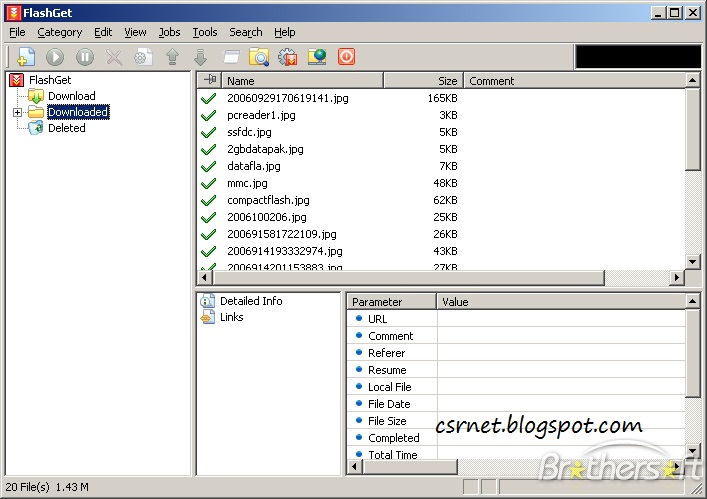The height and width of the screenshot is (499, 707).
Task: Click green checkmark beside compactflash.jpg
Action: coord(208,200)
